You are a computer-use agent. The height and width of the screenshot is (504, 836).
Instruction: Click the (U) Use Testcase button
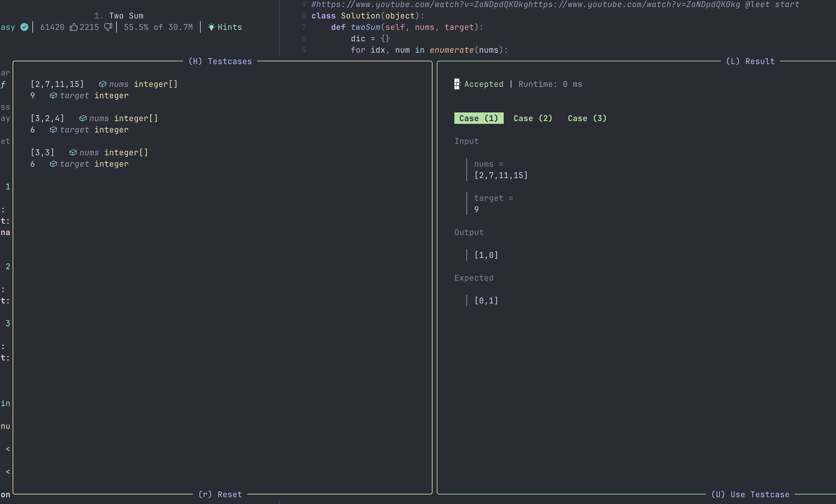[x=750, y=494]
